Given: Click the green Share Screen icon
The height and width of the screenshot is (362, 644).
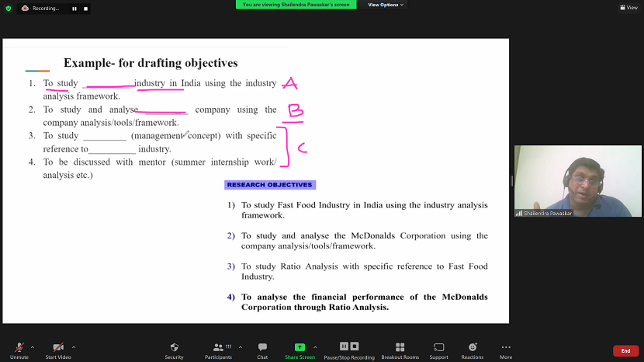Looking at the screenshot, I should pyautogui.click(x=299, y=346).
